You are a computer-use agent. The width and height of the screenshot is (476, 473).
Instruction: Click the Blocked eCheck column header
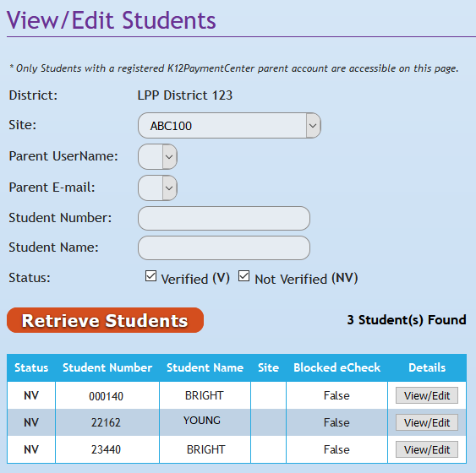[336, 367]
